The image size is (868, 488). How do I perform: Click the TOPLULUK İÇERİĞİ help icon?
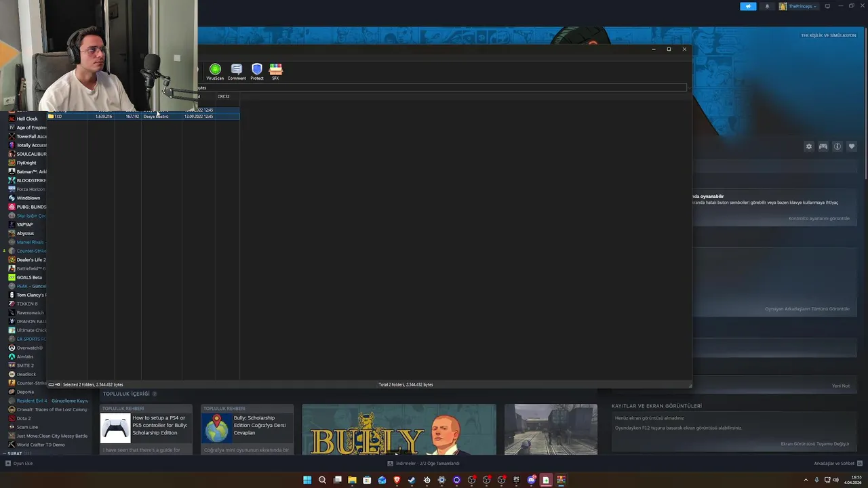click(x=155, y=394)
